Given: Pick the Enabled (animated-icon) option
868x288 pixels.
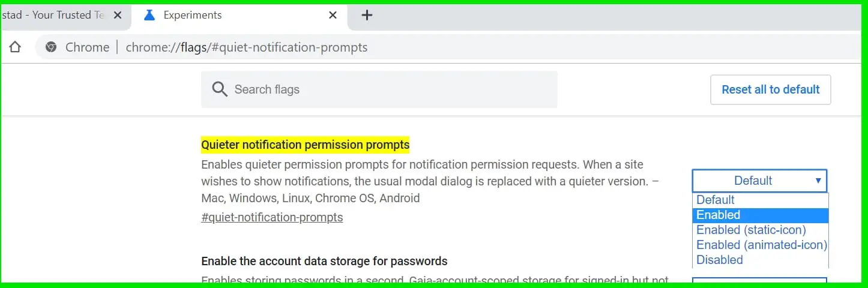Looking at the screenshot, I should click(x=761, y=245).
